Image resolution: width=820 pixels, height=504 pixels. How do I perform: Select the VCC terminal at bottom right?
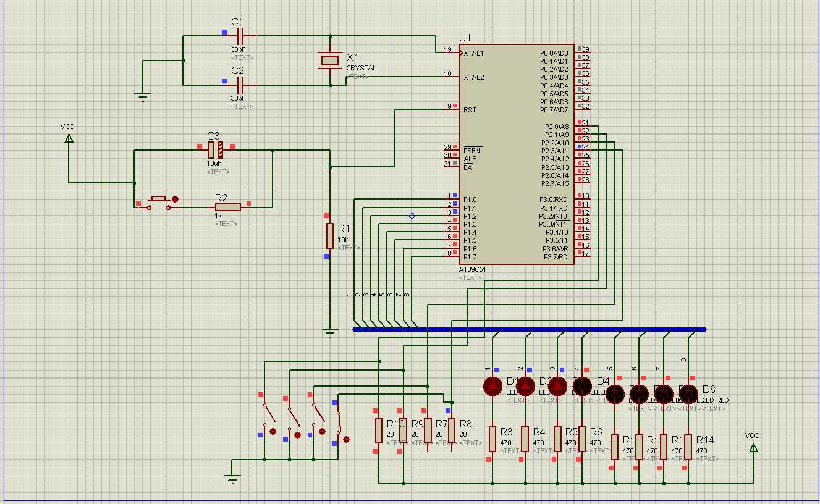(x=753, y=447)
